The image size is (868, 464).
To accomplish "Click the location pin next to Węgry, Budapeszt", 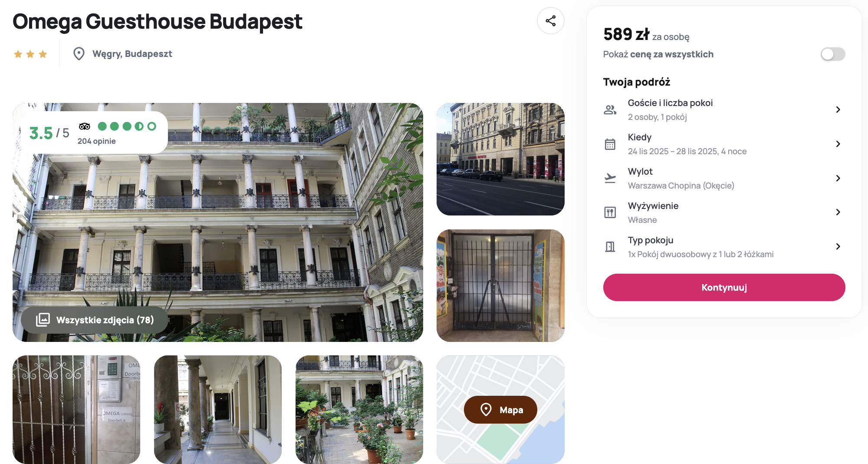I will pos(79,54).
